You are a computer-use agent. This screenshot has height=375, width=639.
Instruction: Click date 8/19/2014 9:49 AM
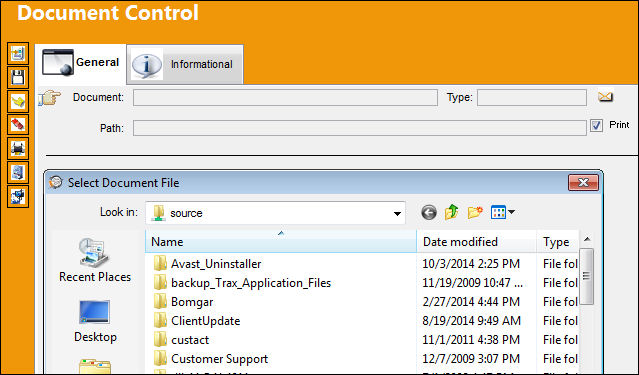pyautogui.click(x=472, y=321)
